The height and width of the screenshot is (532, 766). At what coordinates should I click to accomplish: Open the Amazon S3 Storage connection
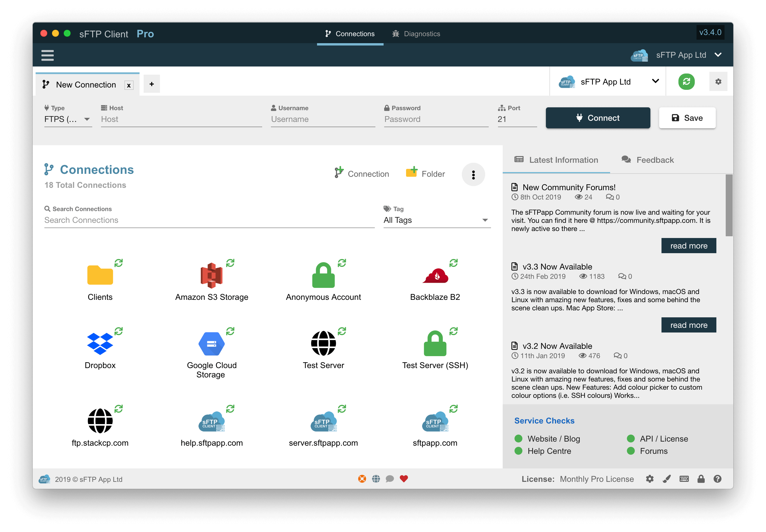tap(212, 276)
